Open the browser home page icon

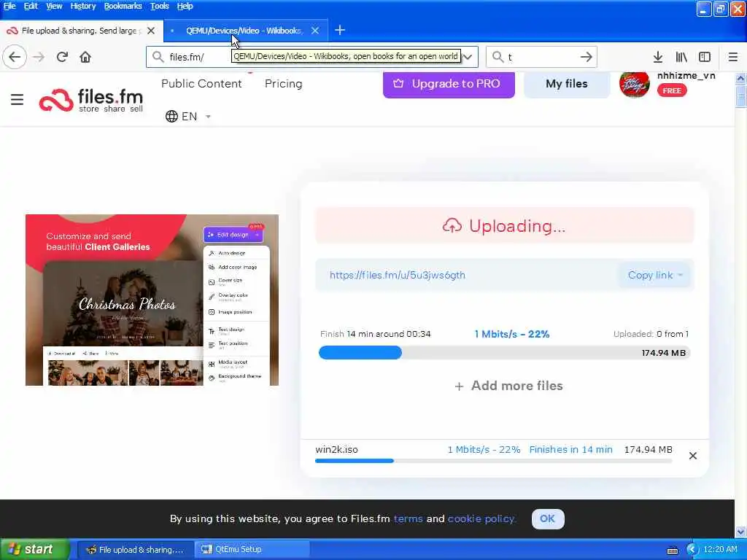[x=85, y=57]
